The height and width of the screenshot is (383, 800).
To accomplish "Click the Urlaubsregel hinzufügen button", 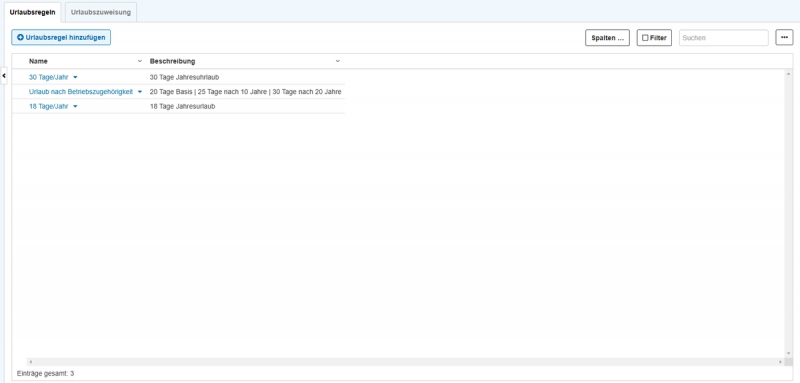I will tap(61, 37).
